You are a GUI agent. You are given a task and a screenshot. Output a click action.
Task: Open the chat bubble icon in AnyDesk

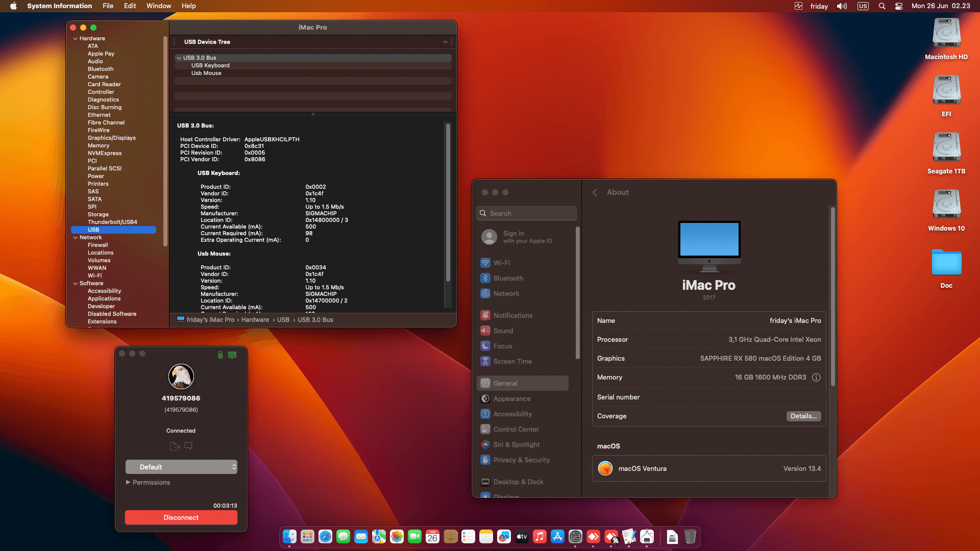188,446
